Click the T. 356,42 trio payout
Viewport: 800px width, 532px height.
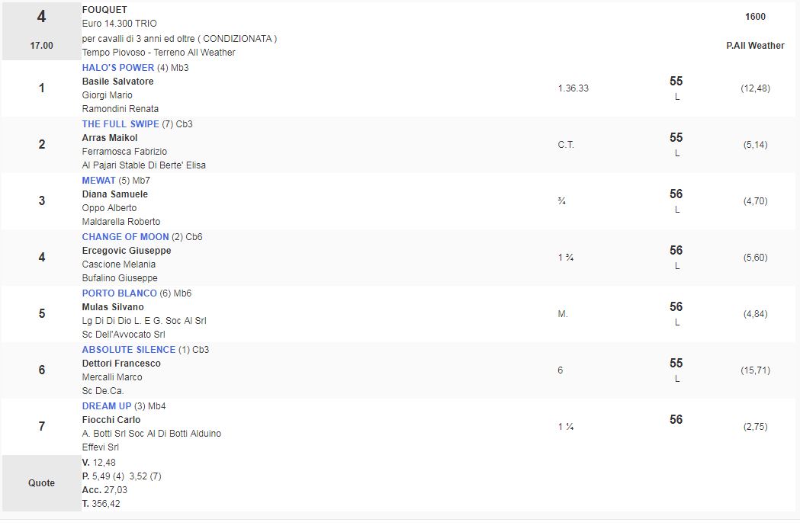point(101,504)
